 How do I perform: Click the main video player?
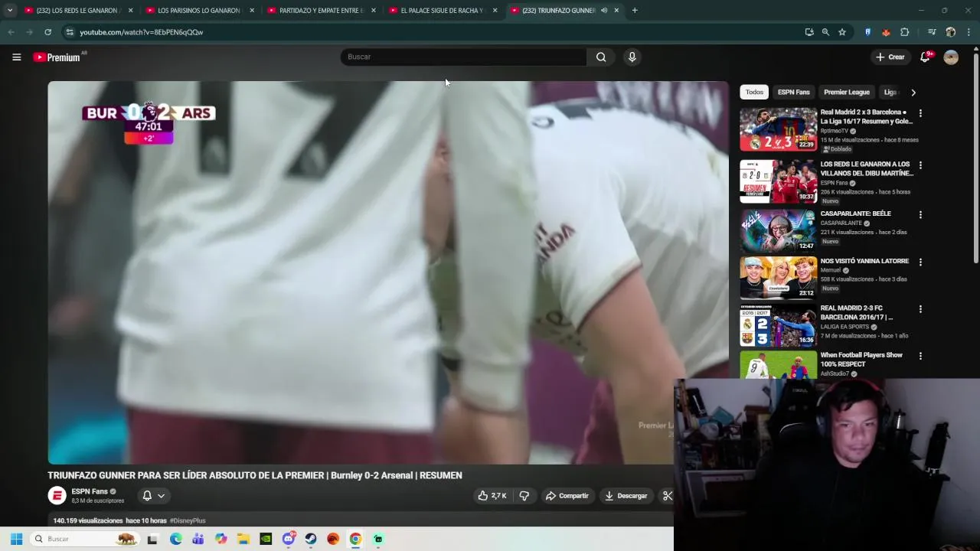(x=388, y=272)
